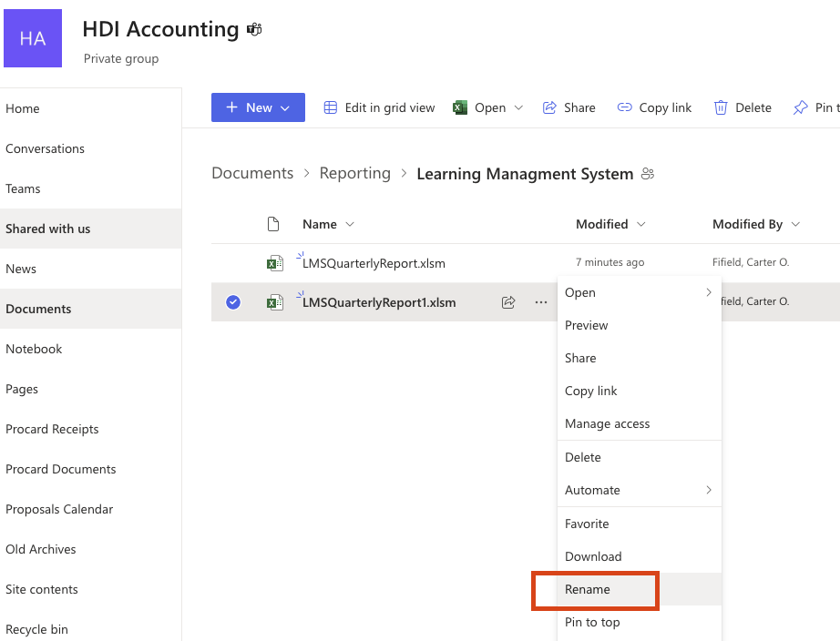Click the Share icon in the toolbar
Image resolution: width=840 pixels, height=641 pixels.
549,107
